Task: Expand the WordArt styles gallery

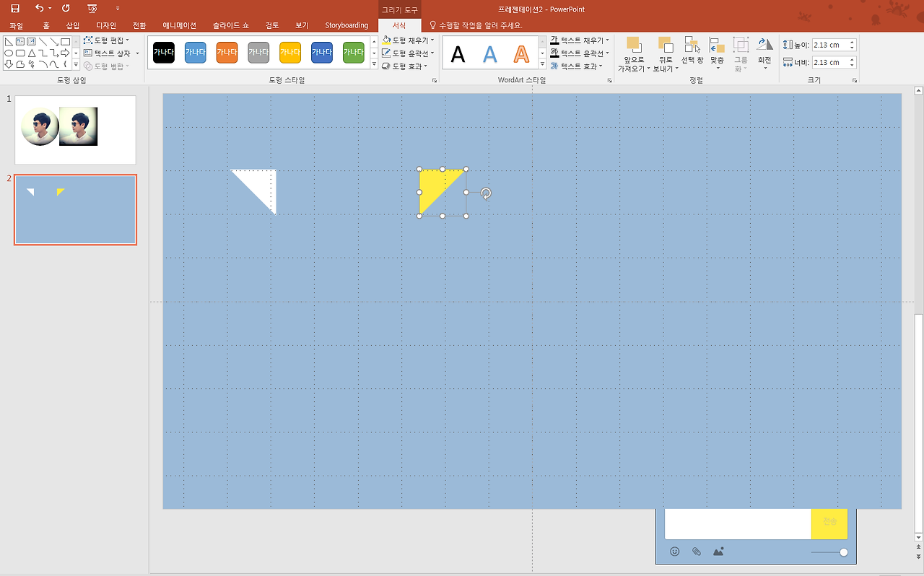Action: coord(543,64)
